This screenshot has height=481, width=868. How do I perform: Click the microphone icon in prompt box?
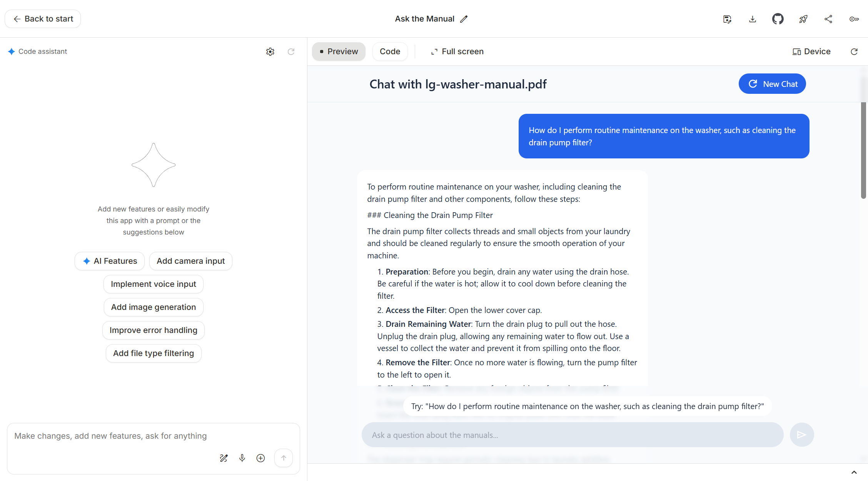click(242, 458)
